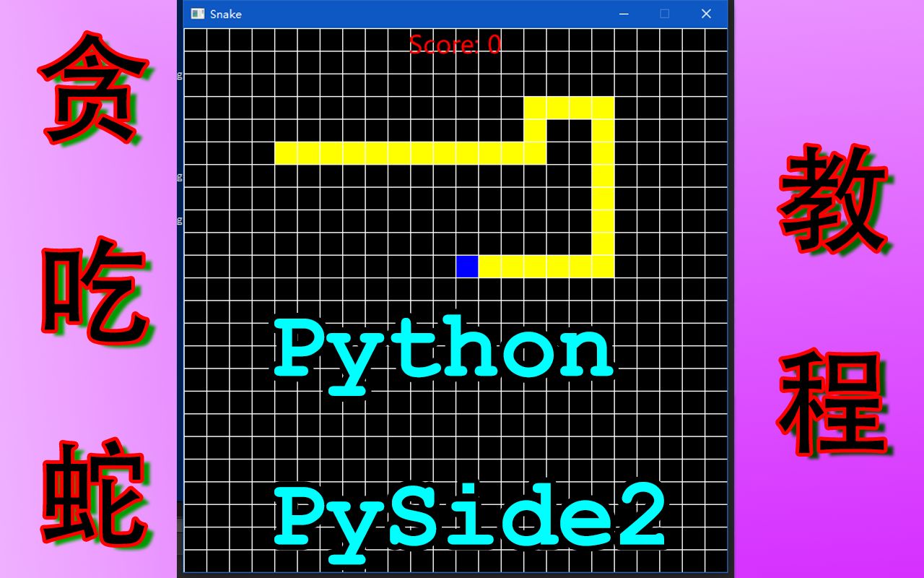The image size is (924, 578).
Task: Click the 'Score: 0' label
Action: [x=455, y=45]
